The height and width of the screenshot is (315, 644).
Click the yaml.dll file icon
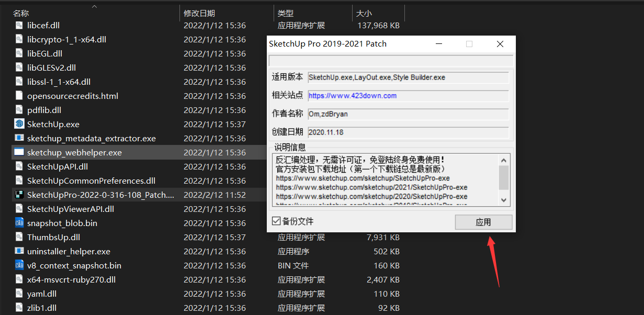click(x=19, y=294)
